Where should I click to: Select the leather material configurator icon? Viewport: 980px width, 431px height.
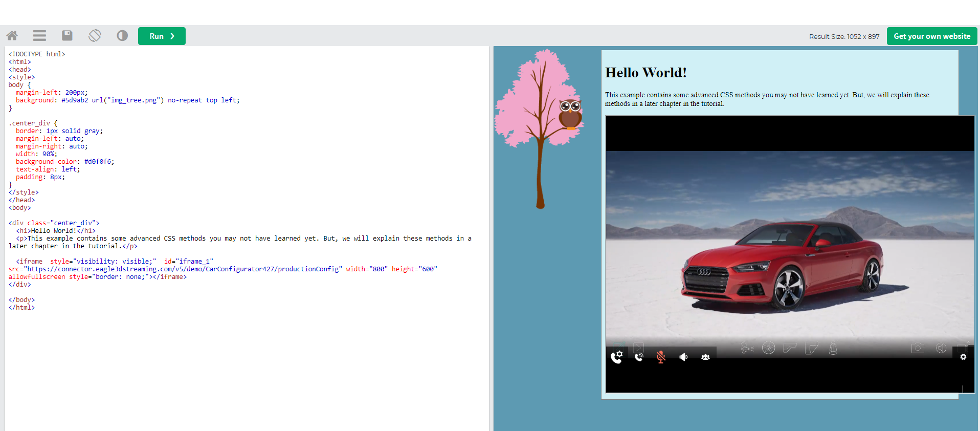(x=812, y=349)
